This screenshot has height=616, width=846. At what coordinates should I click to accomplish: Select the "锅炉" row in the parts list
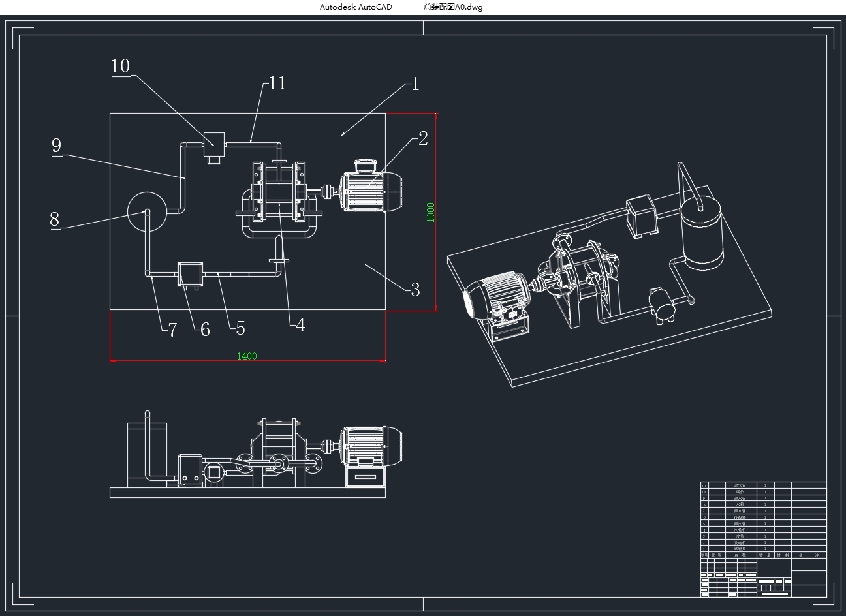pos(740,491)
